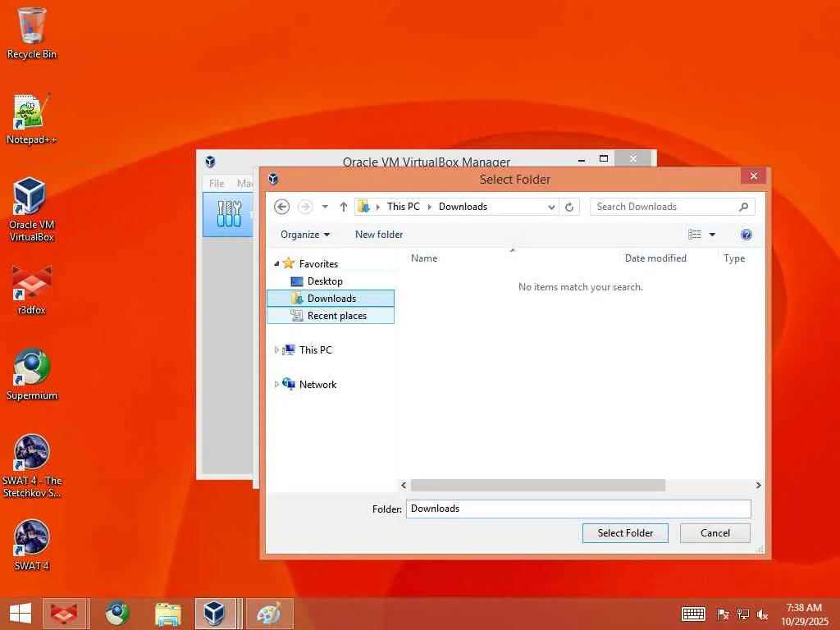Open the Windows Start button
Screen dimensions: 840x630
(x=21, y=614)
